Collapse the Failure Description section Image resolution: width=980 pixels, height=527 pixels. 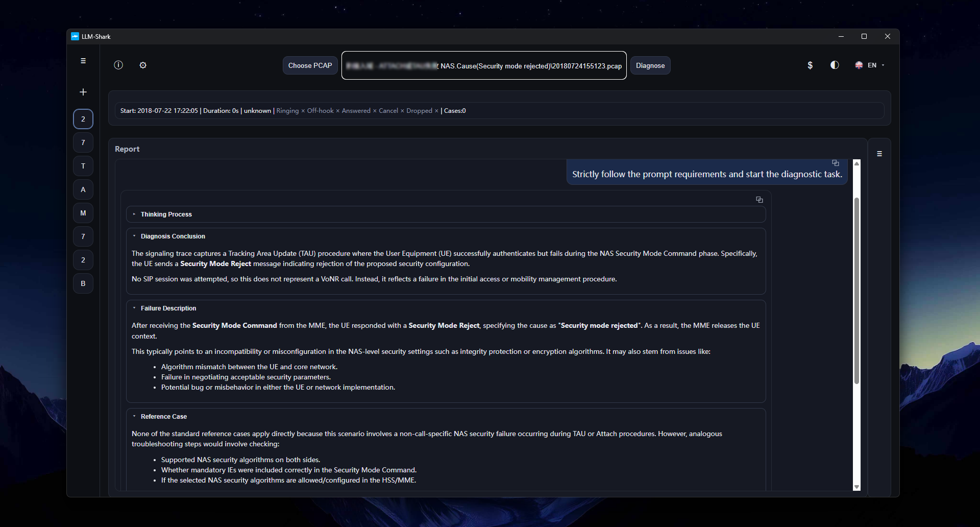[x=168, y=308]
